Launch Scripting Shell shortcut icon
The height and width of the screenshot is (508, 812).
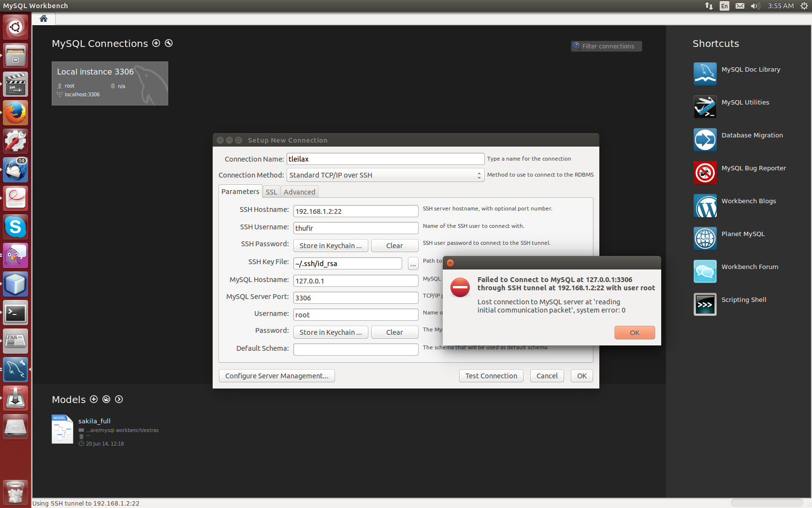coord(705,304)
